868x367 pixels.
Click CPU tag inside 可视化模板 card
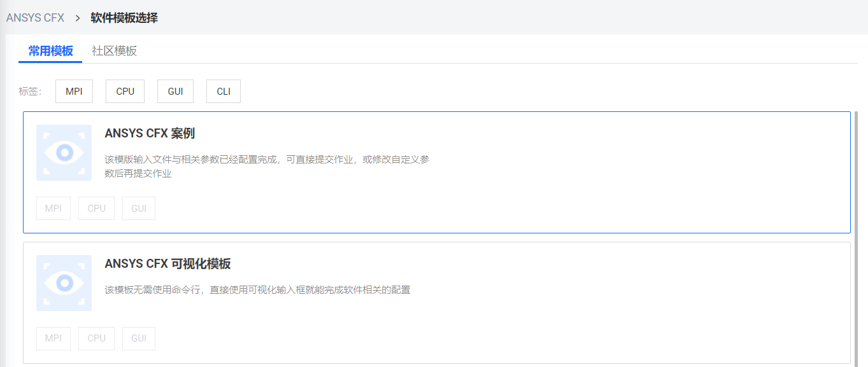[96, 338]
